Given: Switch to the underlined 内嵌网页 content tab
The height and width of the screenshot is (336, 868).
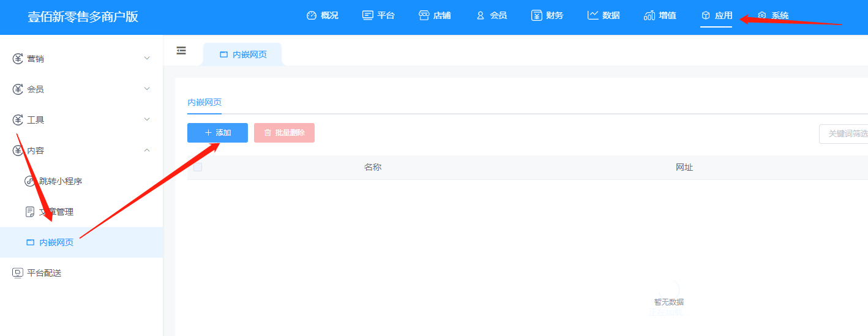Looking at the screenshot, I should pyautogui.click(x=204, y=102).
